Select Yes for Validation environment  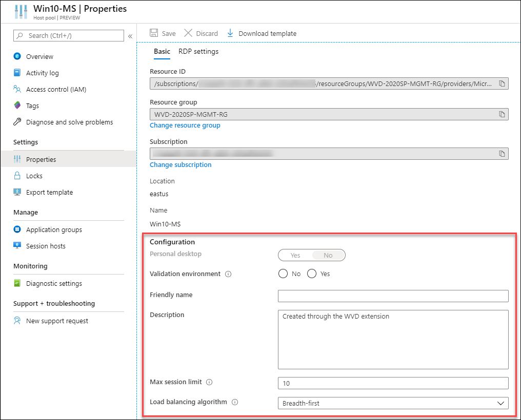[x=312, y=274]
